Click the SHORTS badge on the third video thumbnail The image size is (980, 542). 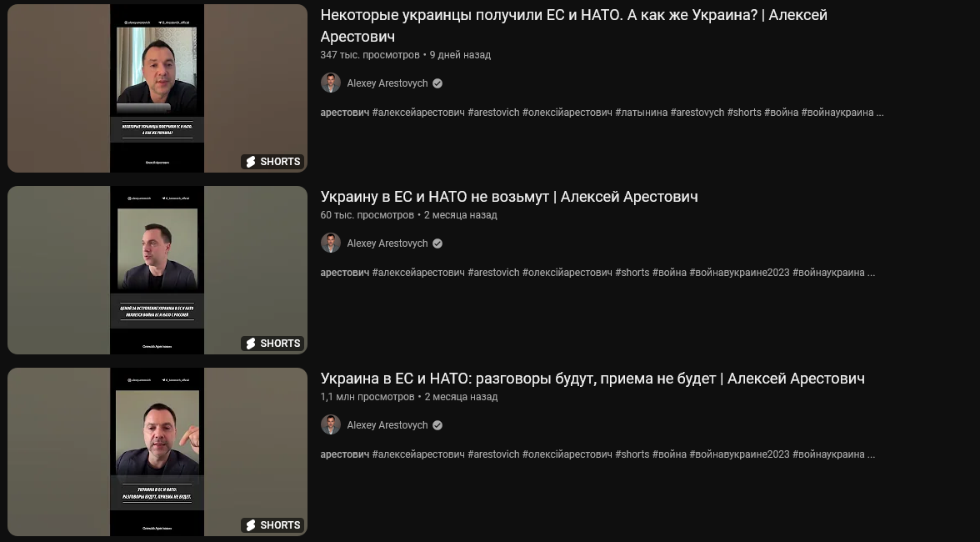click(272, 526)
